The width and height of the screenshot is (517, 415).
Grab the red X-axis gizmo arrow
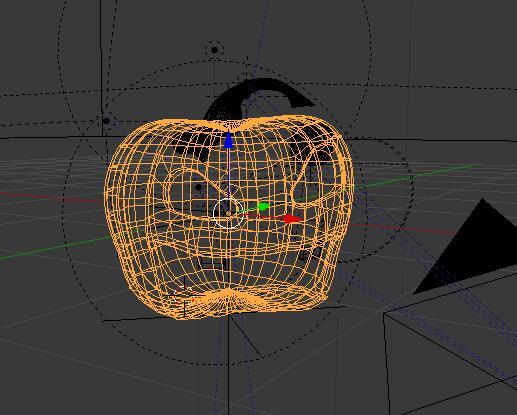click(x=292, y=219)
